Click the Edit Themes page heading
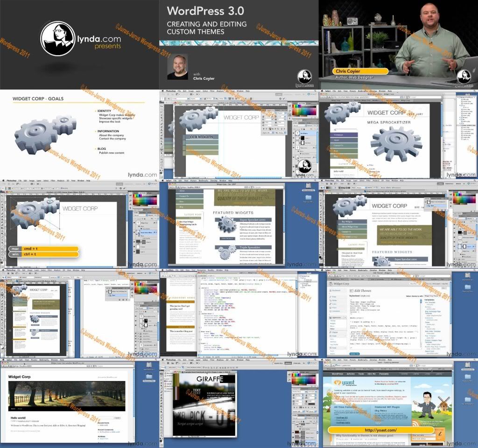The height and width of the screenshot is (448, 478). (363, 291)
